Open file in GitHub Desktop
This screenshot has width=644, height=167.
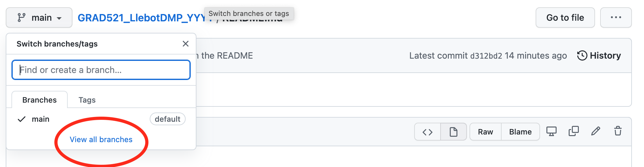tap(551, 131)
